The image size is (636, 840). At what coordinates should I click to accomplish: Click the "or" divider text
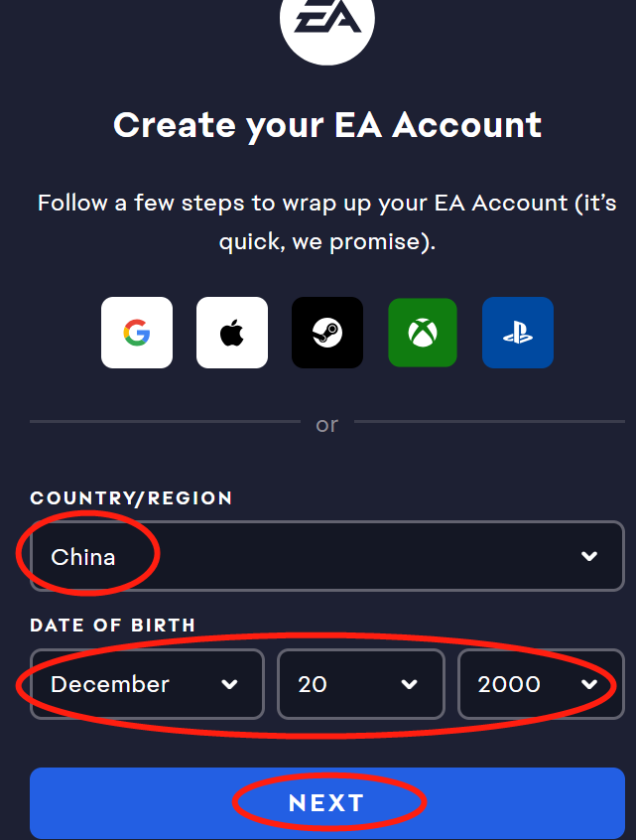pos(327,425)
